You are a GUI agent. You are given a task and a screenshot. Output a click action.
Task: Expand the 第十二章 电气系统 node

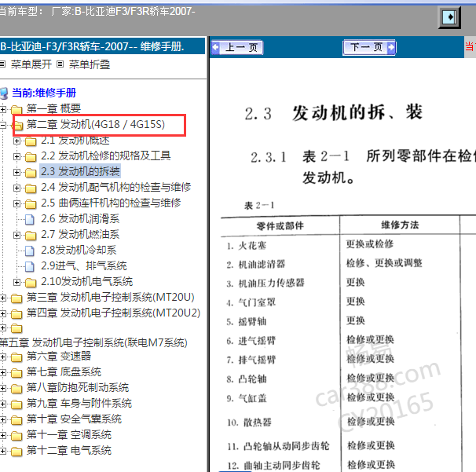point(2,452)
